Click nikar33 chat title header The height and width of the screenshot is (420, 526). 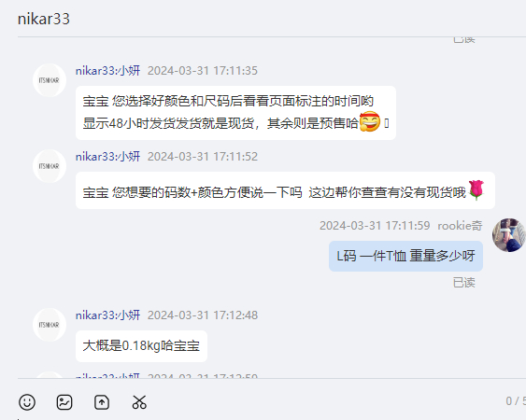(x=44, y=19)
